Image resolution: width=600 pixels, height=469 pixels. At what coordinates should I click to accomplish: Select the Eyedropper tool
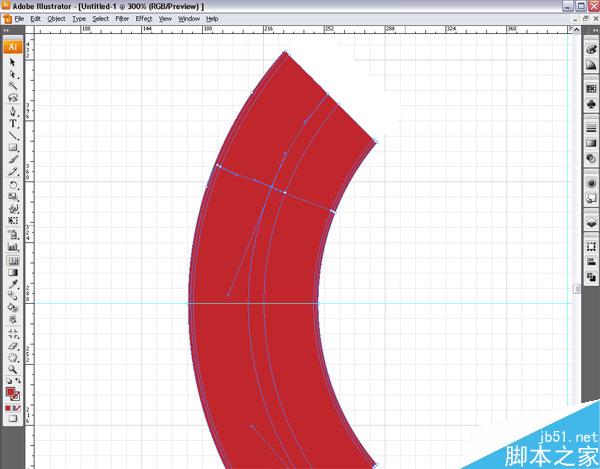pos(13,284)
